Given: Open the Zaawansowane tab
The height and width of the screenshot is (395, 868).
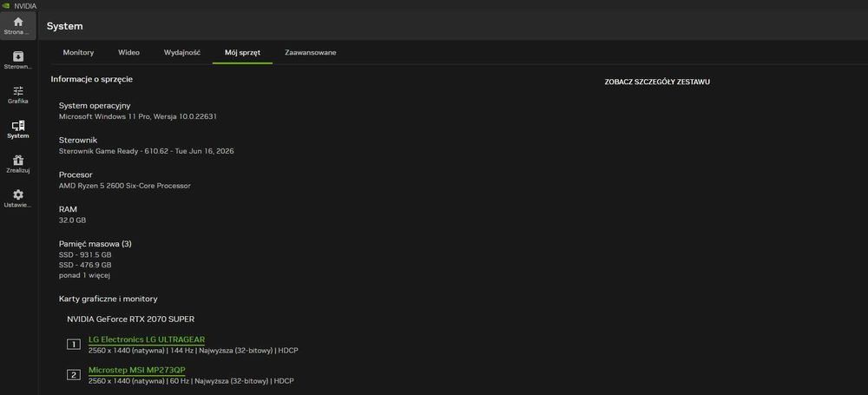Looking at the screenshot, I should tap(311, 53).
